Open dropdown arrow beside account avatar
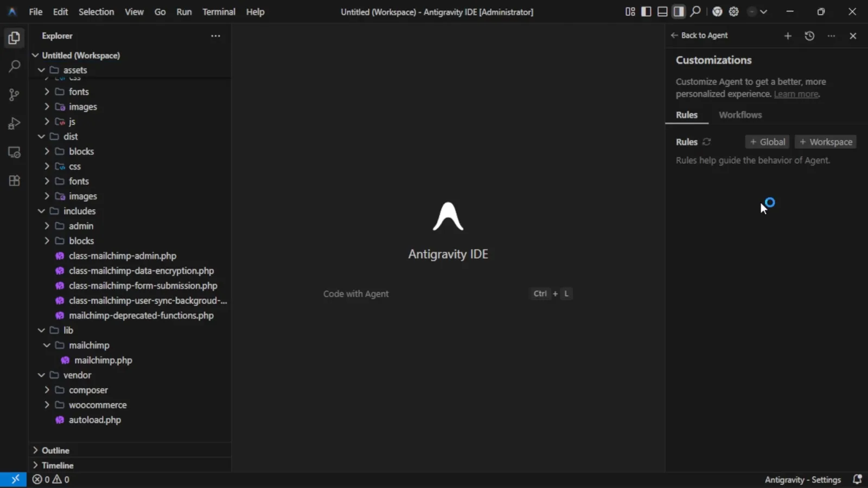The image size is (868, 488). coord(763,11)
